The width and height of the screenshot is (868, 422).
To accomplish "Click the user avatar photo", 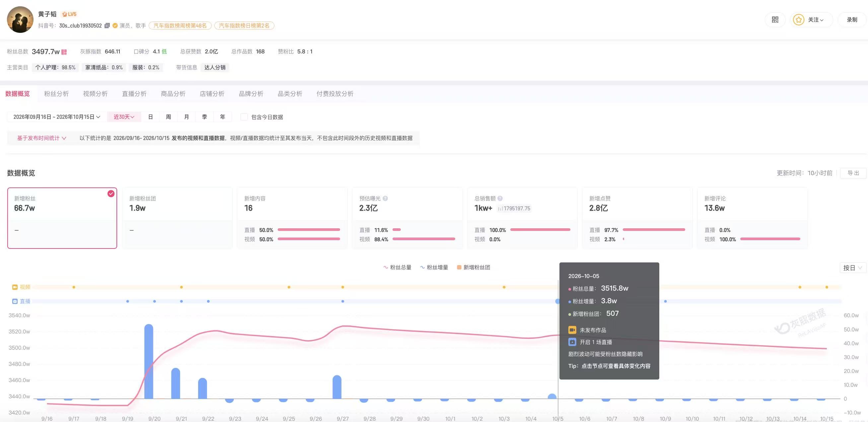I will tap(20, 20).
